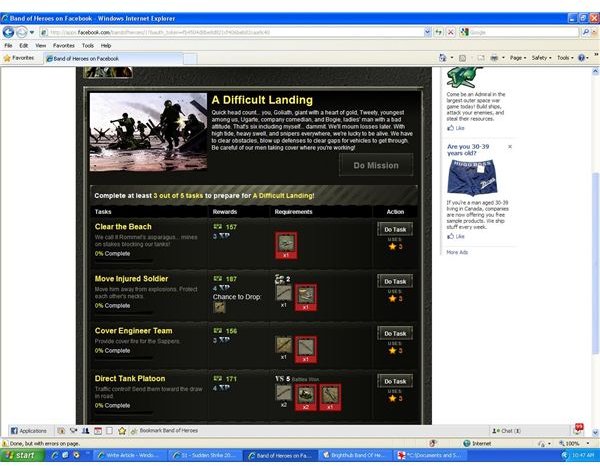The width and height of the screenshot is (600, 466).
Task: Click the Windows Start button
Action: 23,455
